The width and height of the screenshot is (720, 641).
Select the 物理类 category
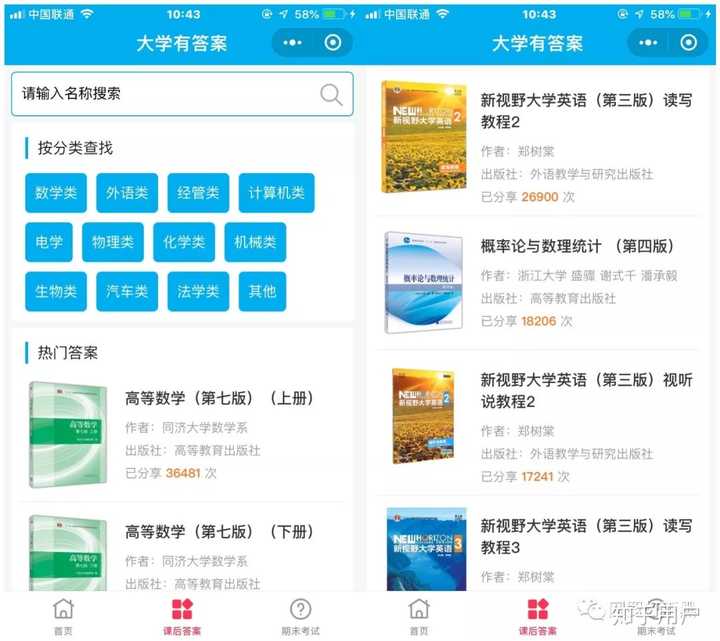point(113,242)
